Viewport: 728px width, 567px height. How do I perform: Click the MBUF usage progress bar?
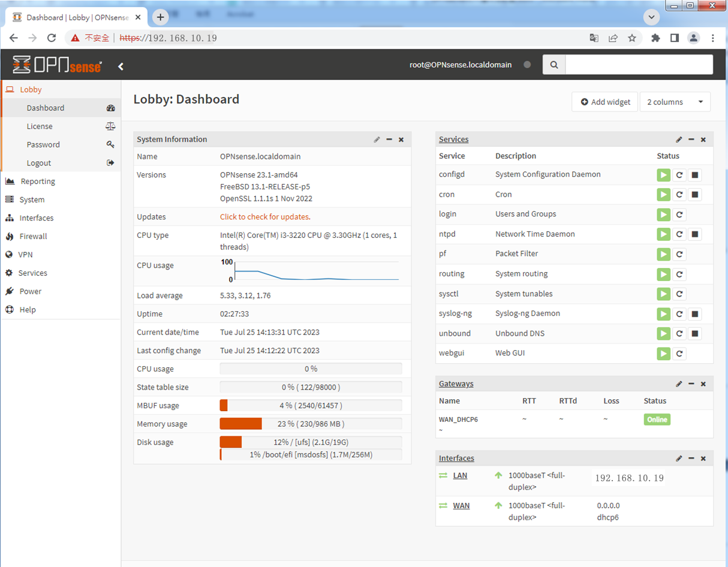(311, 406)
